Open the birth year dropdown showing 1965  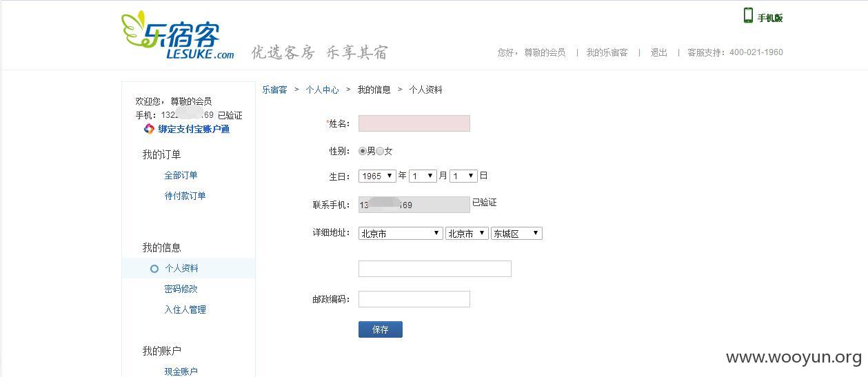point(377,176)
